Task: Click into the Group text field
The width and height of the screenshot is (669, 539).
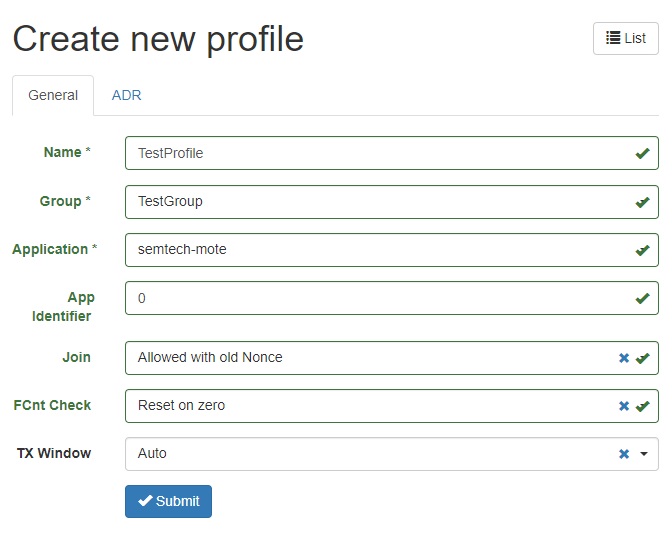Action: (x=380, y=201)
